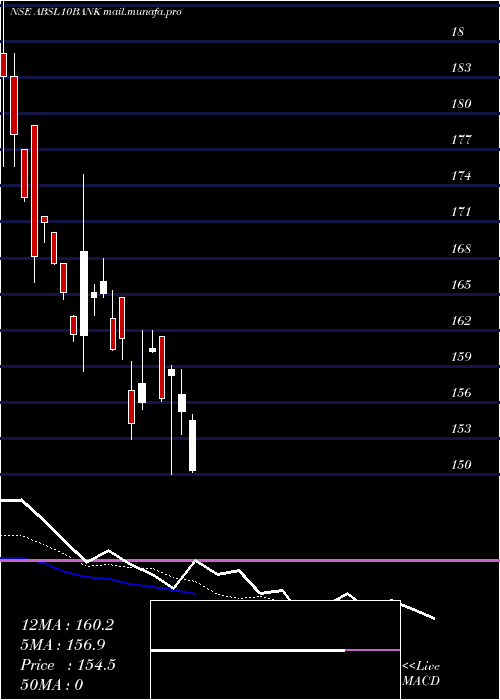Click the 168 price axis label
Viewport: 500px width, 700px height.
[x=461, y=249]
